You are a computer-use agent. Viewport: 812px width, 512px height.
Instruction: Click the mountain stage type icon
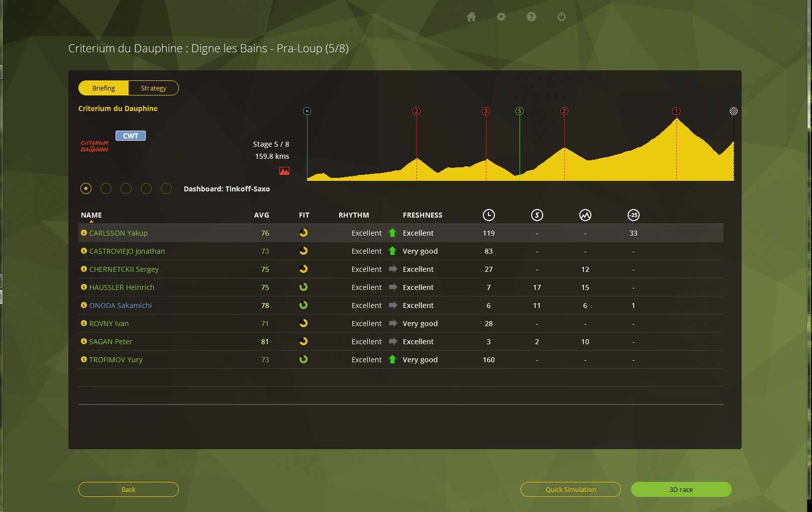click(284, 171)
